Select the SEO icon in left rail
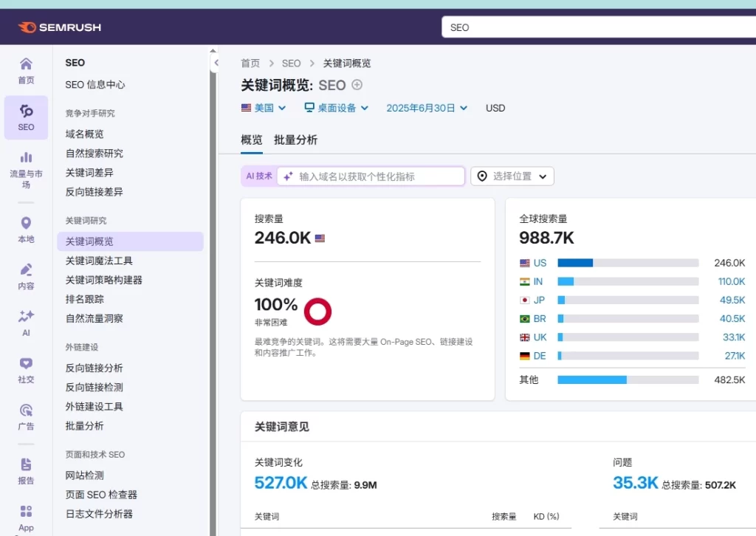756x536 pixels. 26,111
